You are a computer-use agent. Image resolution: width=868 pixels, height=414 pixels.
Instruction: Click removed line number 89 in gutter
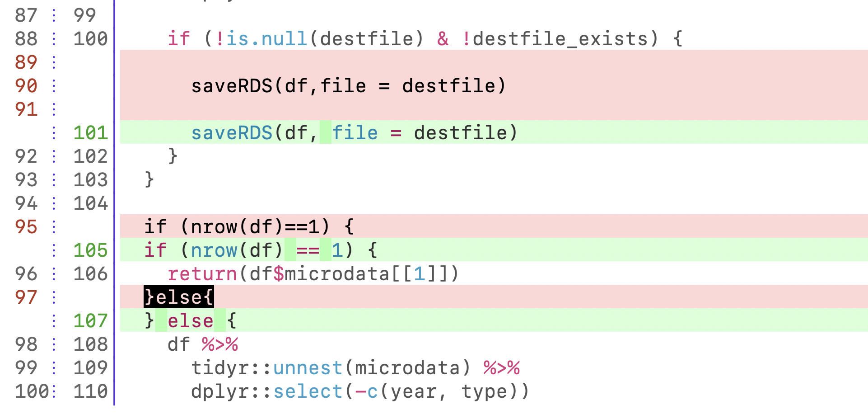26,62
